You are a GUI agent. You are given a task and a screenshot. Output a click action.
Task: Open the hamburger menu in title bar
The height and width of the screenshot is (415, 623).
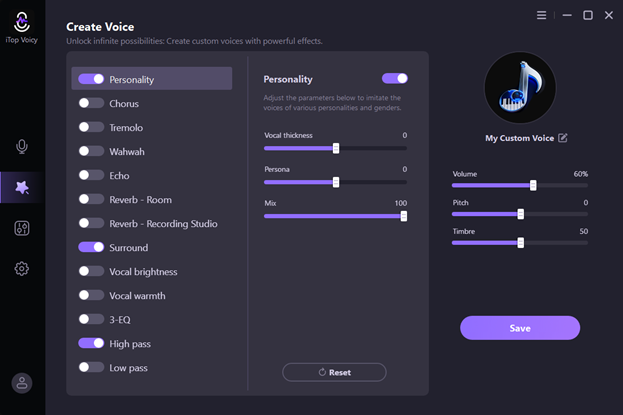tap(542, 15)
